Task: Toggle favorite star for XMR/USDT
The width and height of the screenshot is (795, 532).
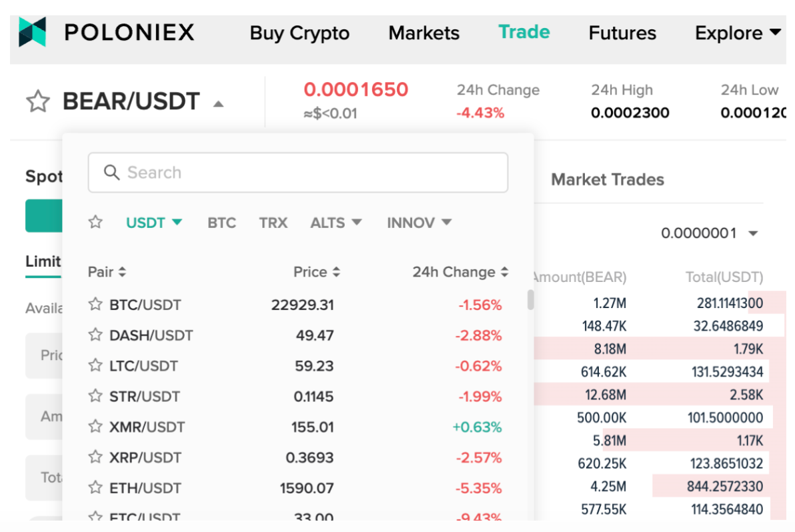Action: [95, 426]
